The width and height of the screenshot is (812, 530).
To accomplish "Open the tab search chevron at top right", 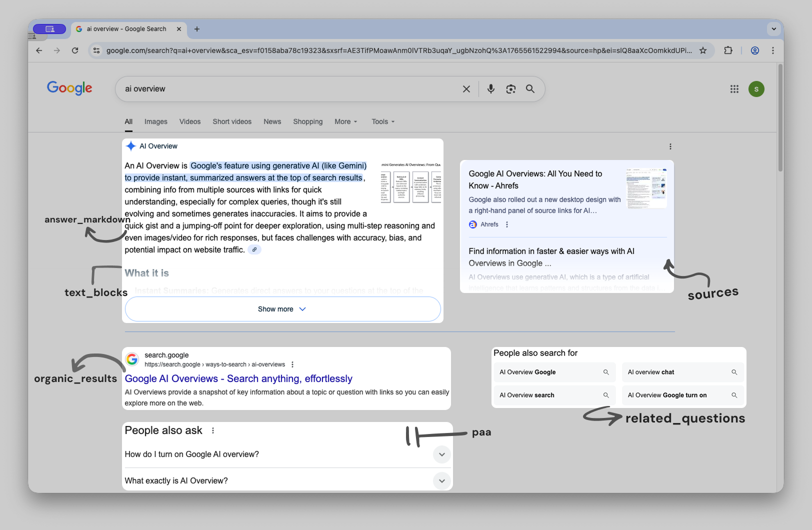I will click(774, 29).
